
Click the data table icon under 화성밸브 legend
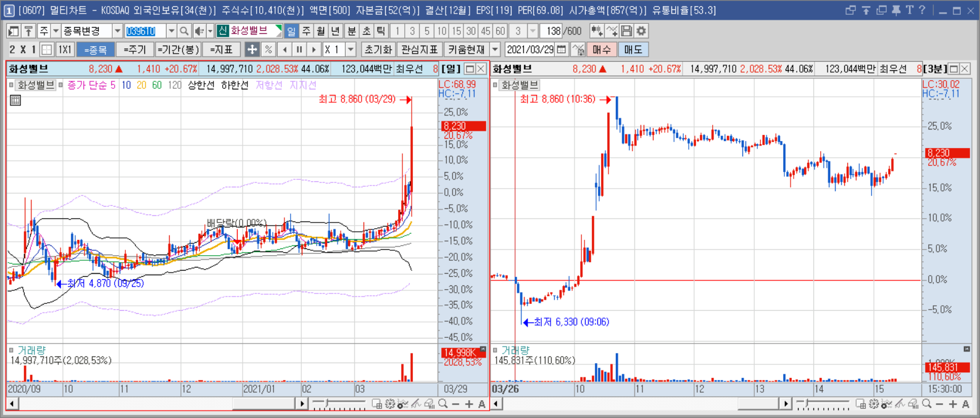[15, 100]
